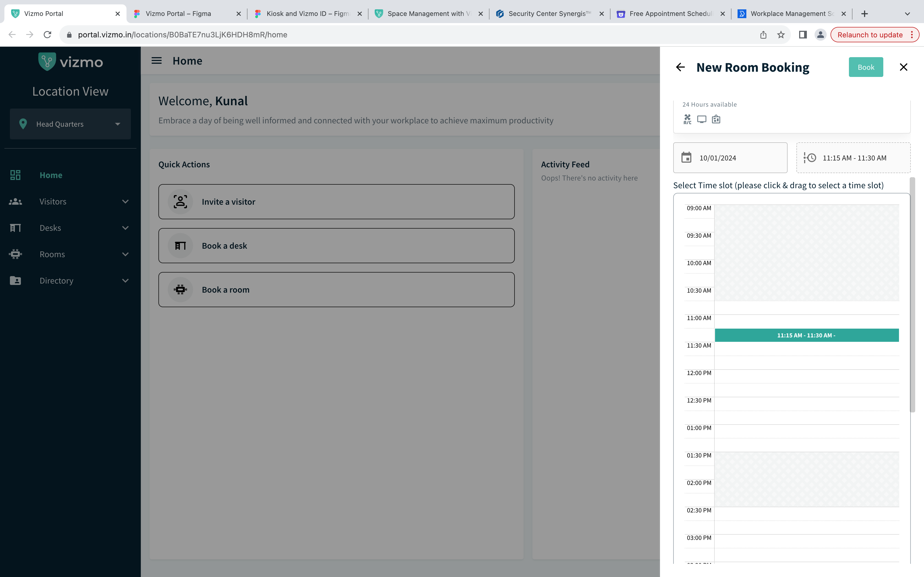This screenshot has height=577, width=924.
Task: Click the back arrow in New Room Booking
Action: coord(680,67)
